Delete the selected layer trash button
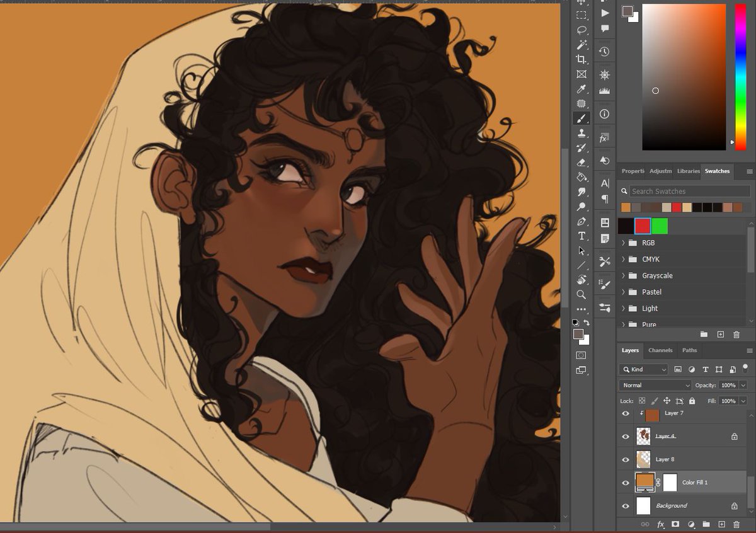Screen dimensions: 756x533 [736, 524]
